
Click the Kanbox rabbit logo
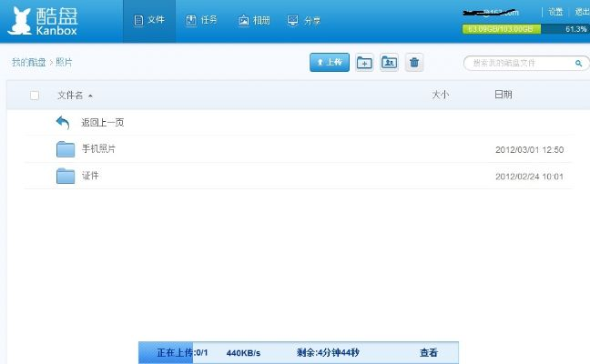(x=20, y=21)
